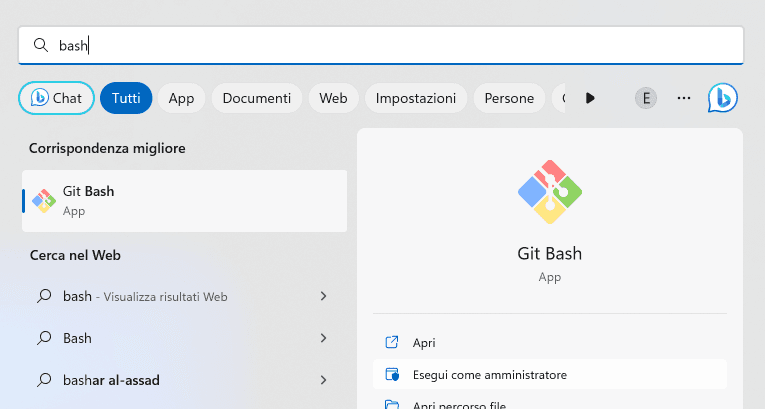
Task: Switch to the Impostazioni filter tab
Action: click(x=416, y=98)
